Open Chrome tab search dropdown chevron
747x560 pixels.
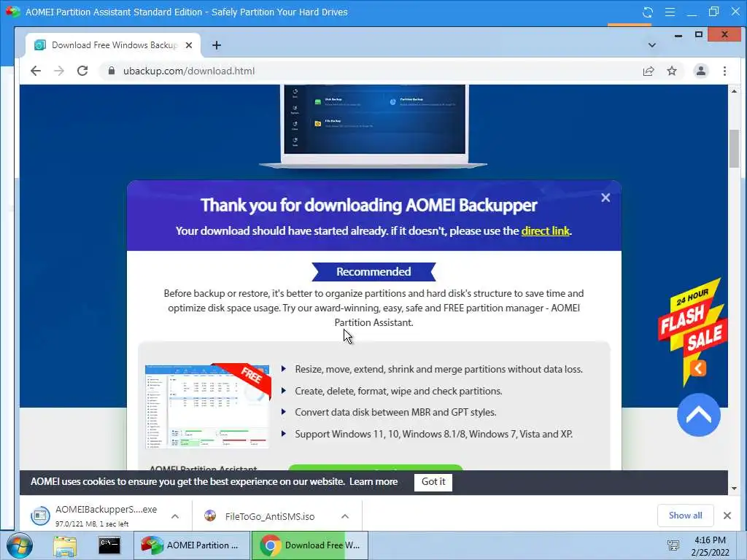point(651,45)
